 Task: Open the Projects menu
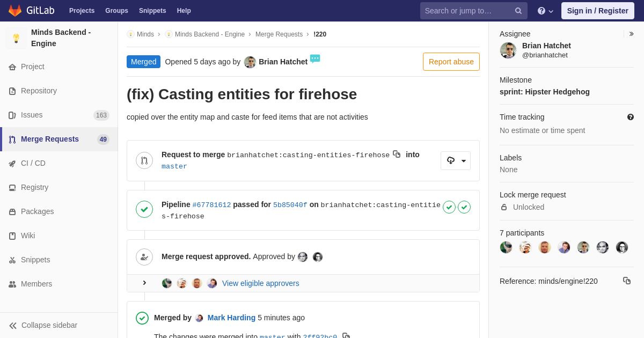pyautogui.click(x=82, y=11)
